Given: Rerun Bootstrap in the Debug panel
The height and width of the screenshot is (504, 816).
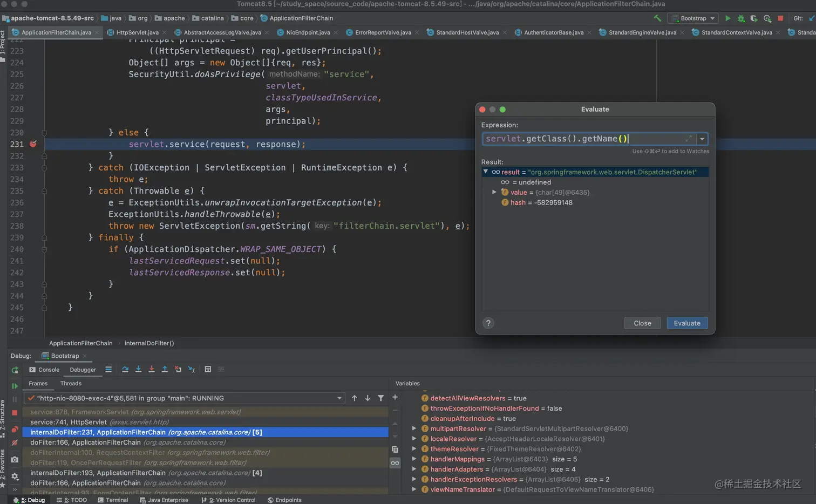Looking at the screenshot, I should 15,370.
